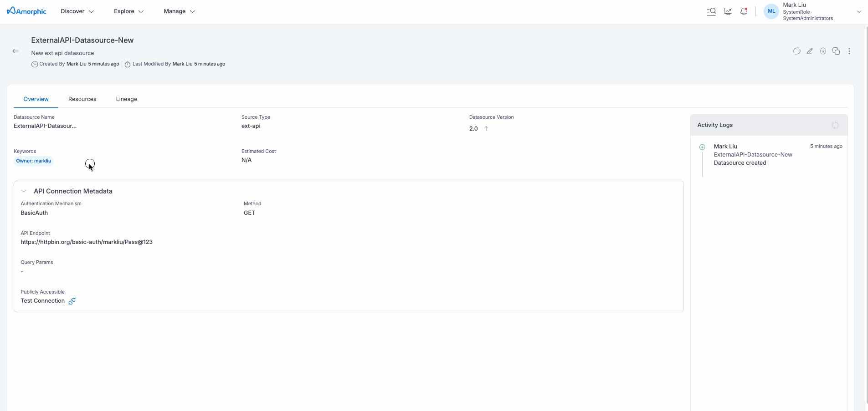868x411 pixels.
Task: Click the Test Connection link icon
Action: tap(72, 301)
